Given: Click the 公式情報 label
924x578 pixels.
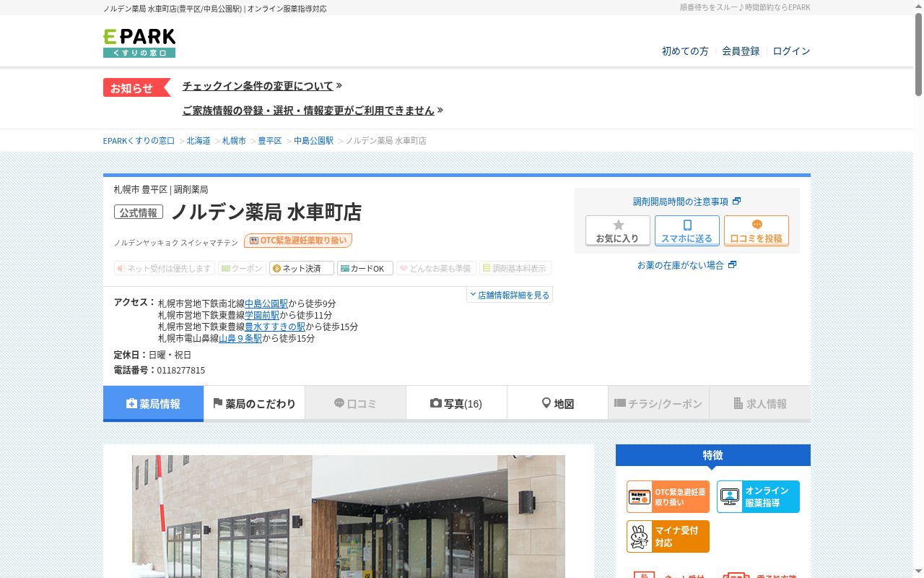Looking at the screenshot, I should [139, 212].
